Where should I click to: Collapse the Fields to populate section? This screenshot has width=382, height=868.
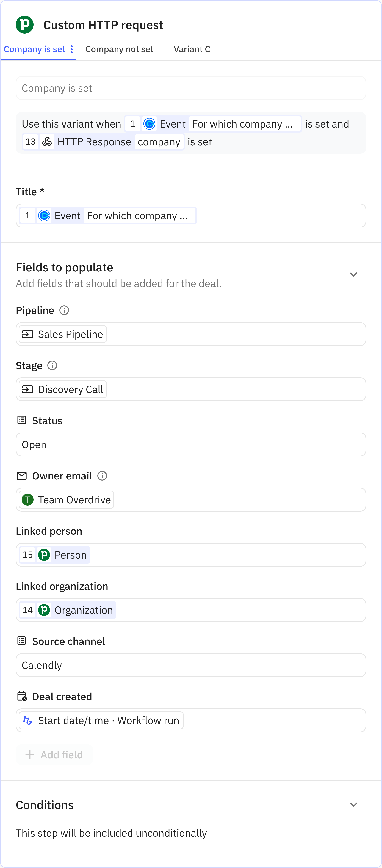(353, 275)
